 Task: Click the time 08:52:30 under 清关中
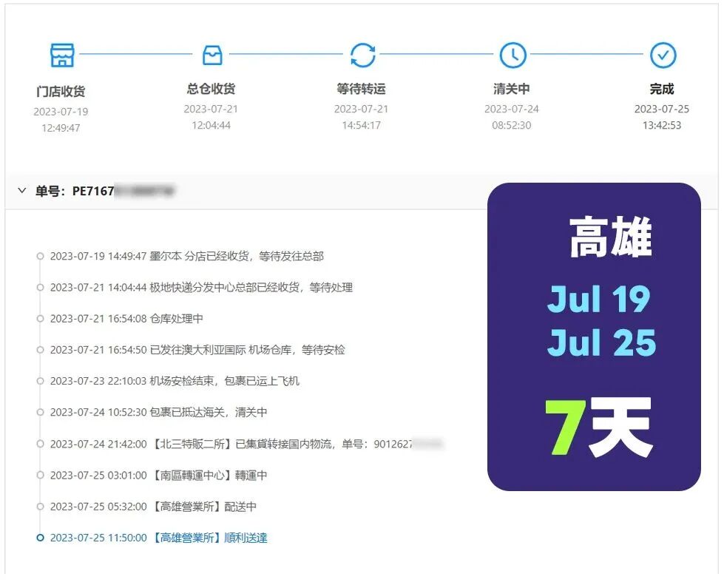(x=512, y=125)
